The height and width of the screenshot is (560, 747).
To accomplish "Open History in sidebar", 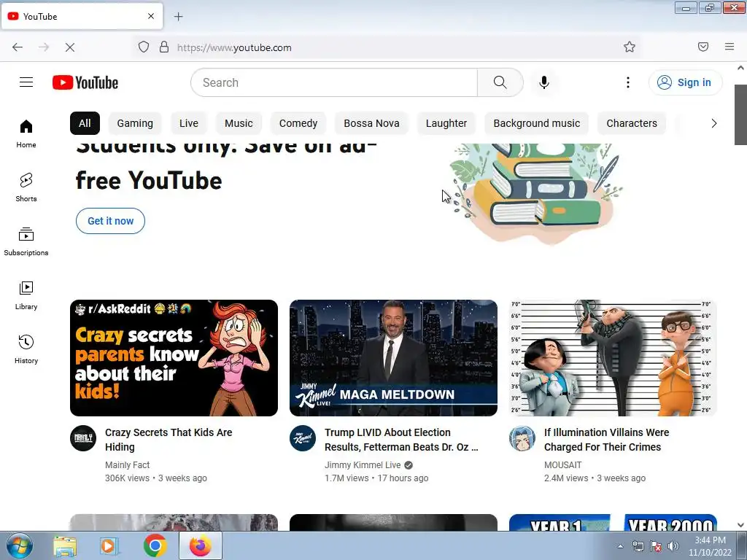I will click(x=26, y=349).
